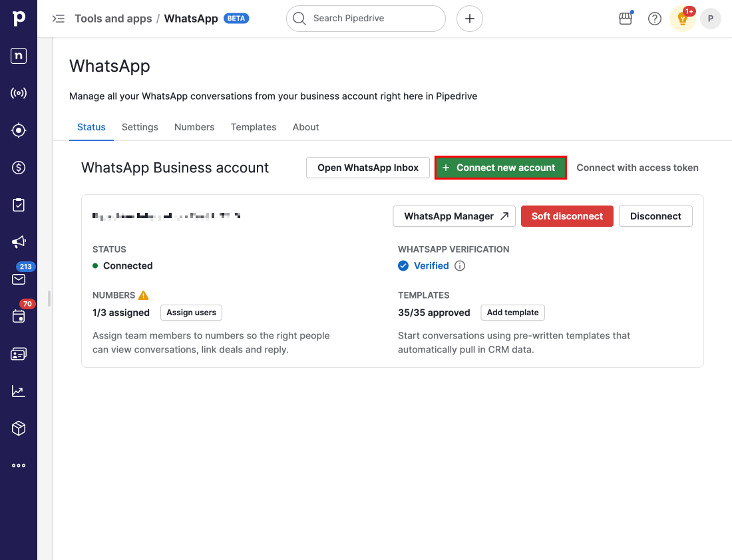
Task: Click Open WhatsApp Inbox button
Action: click(368, 168)
